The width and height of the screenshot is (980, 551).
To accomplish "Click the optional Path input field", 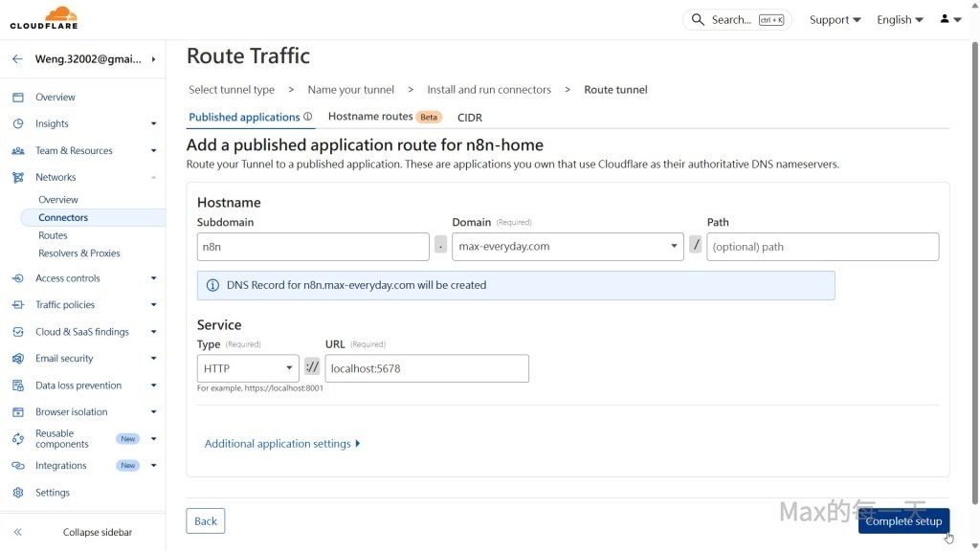I will 822,247.
